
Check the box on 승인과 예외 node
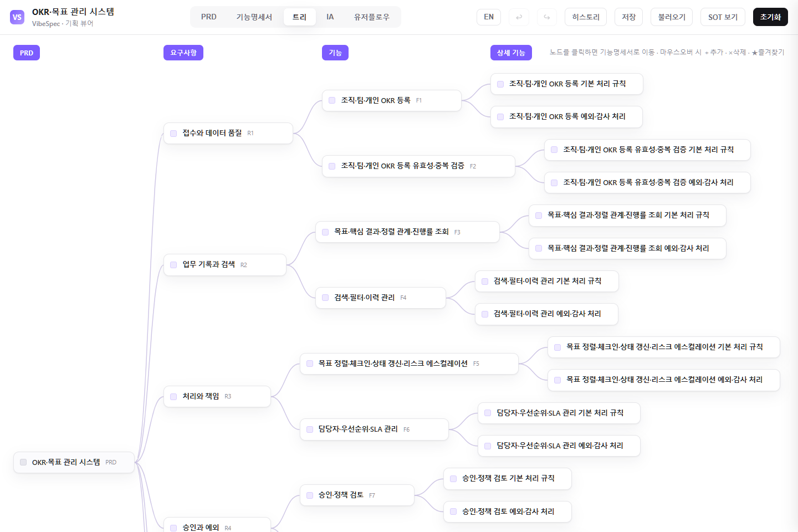point(173,528)
